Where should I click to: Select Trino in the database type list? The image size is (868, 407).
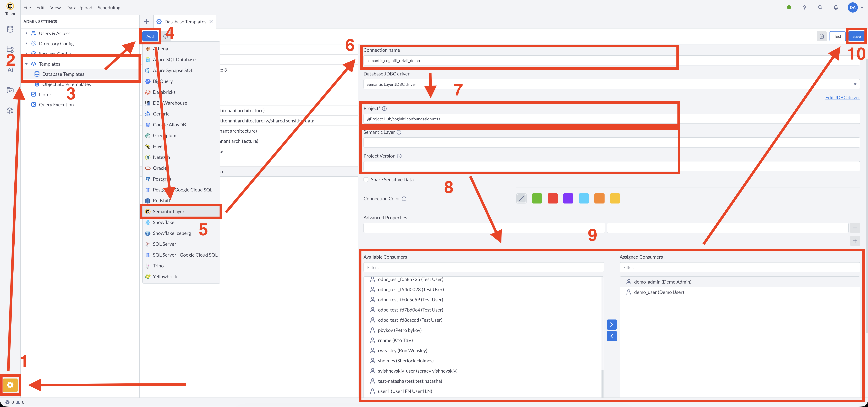pyautogui.click(x=181, y=266)
